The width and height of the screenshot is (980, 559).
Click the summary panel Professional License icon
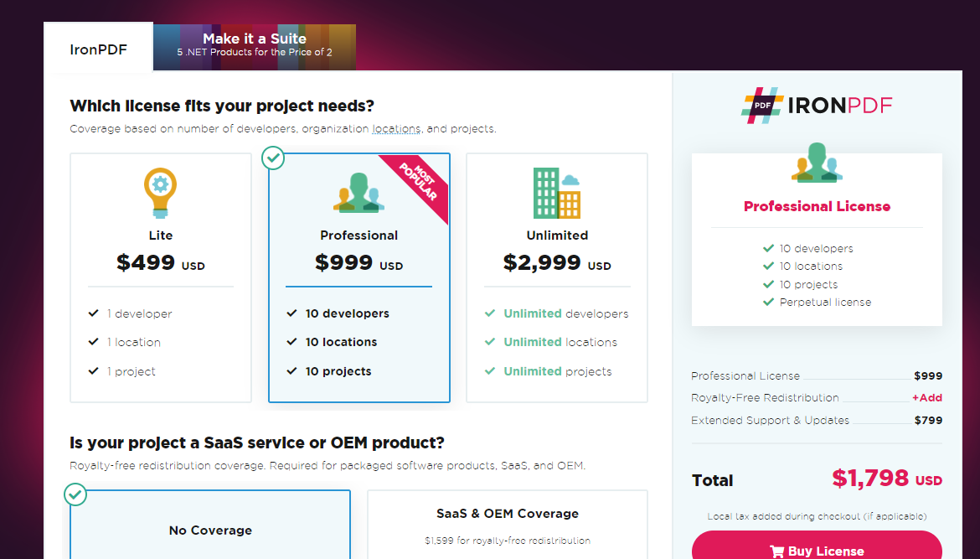pyautogui.click(x=817, y=163)
